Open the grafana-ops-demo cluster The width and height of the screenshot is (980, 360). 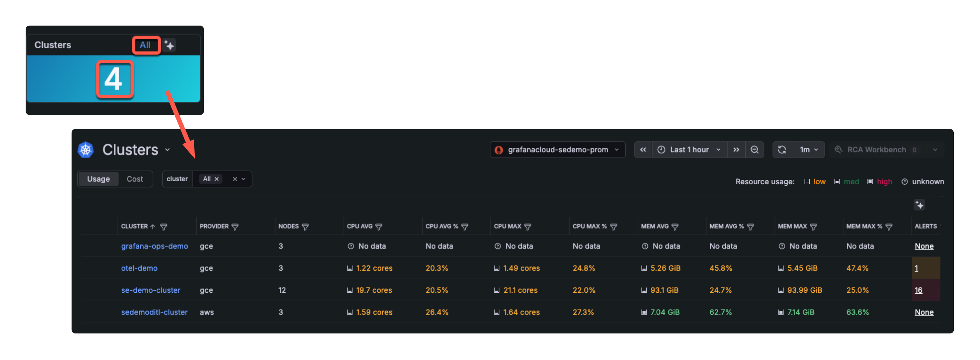(x=154, y=246)
